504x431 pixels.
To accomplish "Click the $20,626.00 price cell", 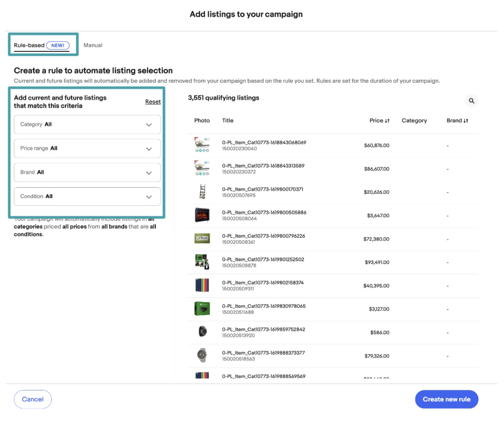I will click(x=377, y=192).
